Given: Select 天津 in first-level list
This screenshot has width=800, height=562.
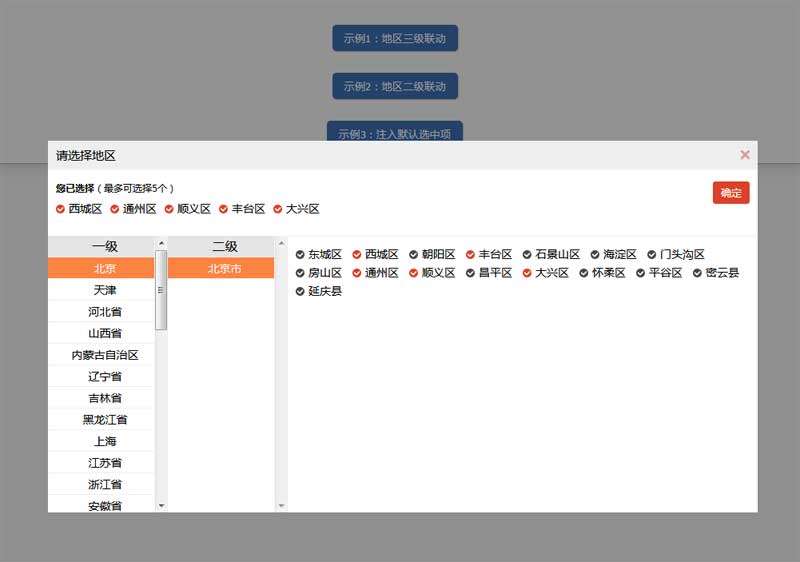Looking at the screenshot, I should 105,290.
